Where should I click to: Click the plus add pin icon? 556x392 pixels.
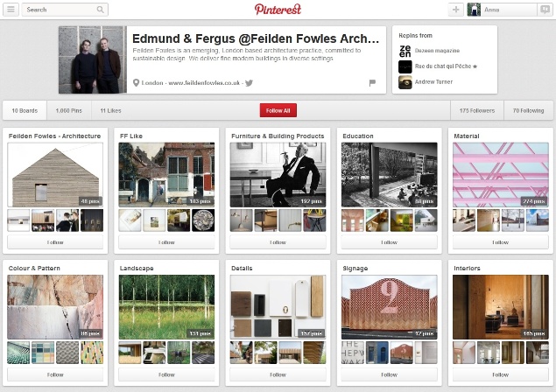456,10
